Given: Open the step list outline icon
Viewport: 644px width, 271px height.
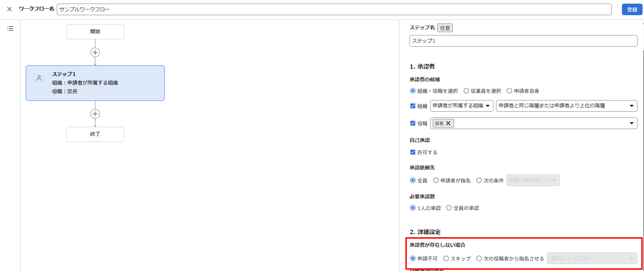Looking at the screenshot, I should click(x=10, y=29).
